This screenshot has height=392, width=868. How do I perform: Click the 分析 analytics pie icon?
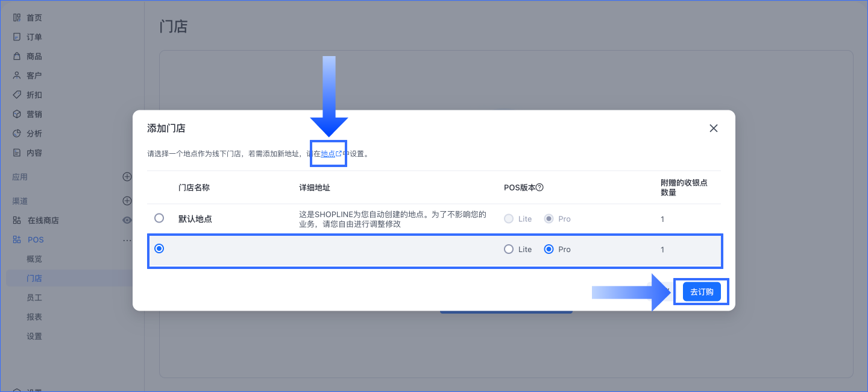(x=17, y=133)
